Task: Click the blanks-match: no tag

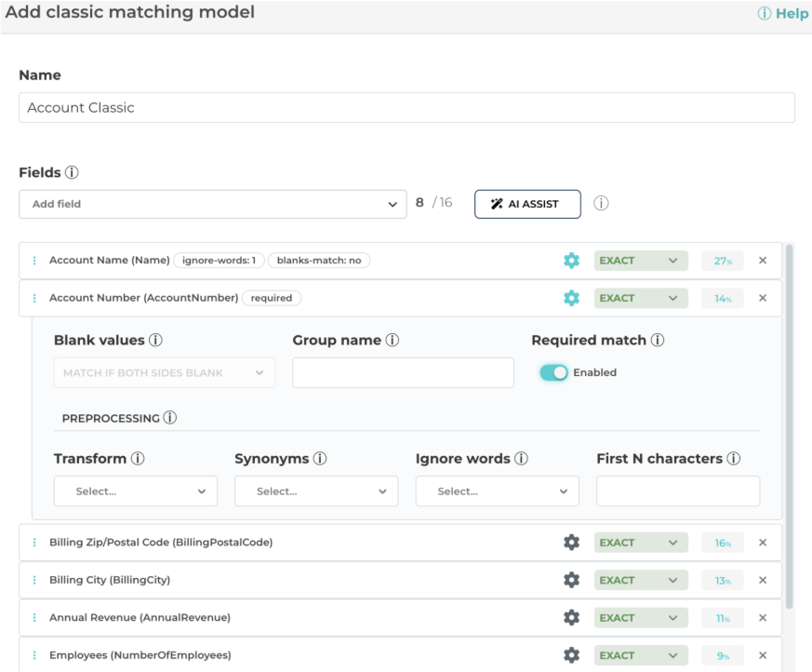Action: 319,260
